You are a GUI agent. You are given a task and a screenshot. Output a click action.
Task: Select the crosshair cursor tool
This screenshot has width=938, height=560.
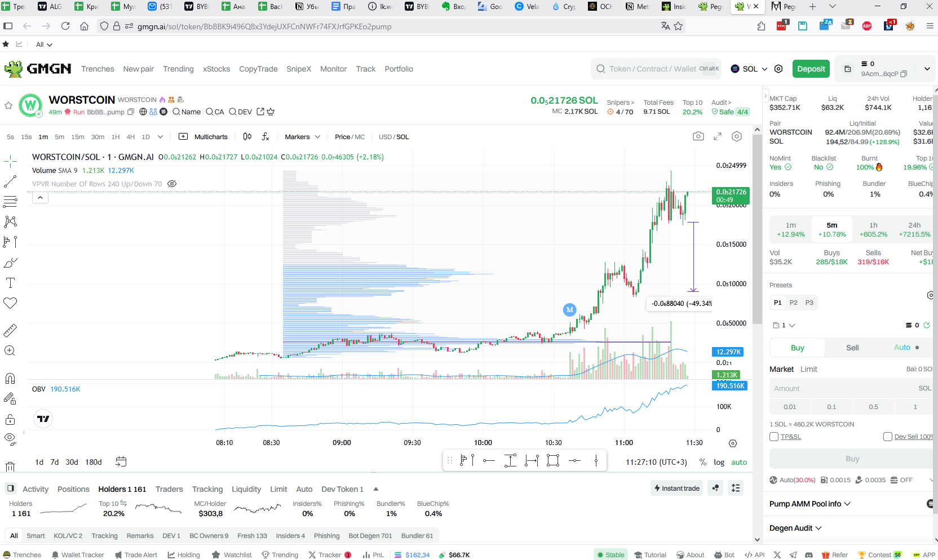[x=10, y=162]
